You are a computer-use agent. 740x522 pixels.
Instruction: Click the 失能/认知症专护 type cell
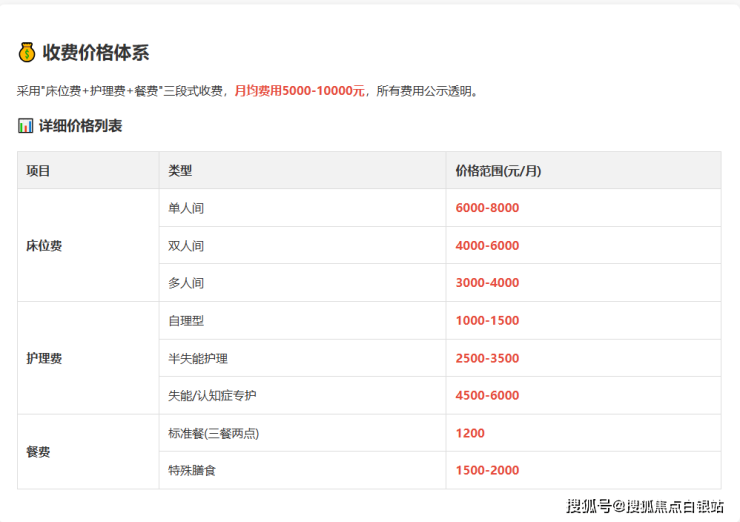(212, 395)
